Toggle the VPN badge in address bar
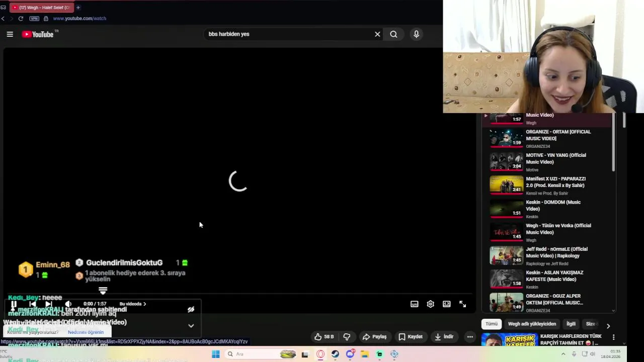Screen dimensions: 644x362 click(x=34, y=19)
